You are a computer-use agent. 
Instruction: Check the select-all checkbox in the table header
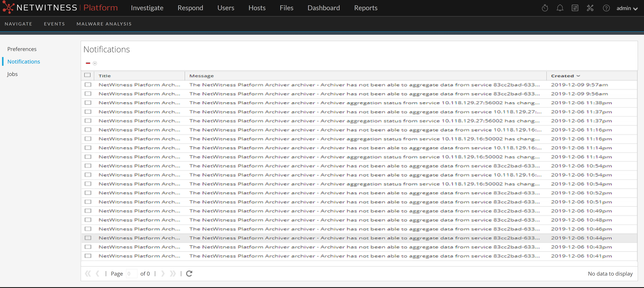pos(88,75)
